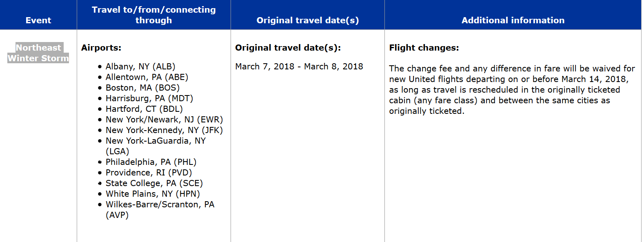644x242 pixels.
Task: Select the Event column header
Action: pos(38,20)
